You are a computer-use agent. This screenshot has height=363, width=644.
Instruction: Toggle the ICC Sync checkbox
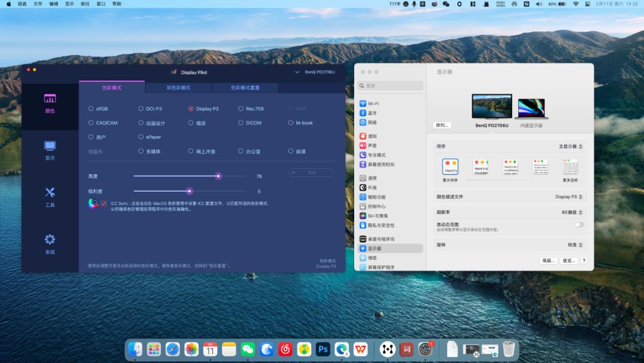(104, 204)
